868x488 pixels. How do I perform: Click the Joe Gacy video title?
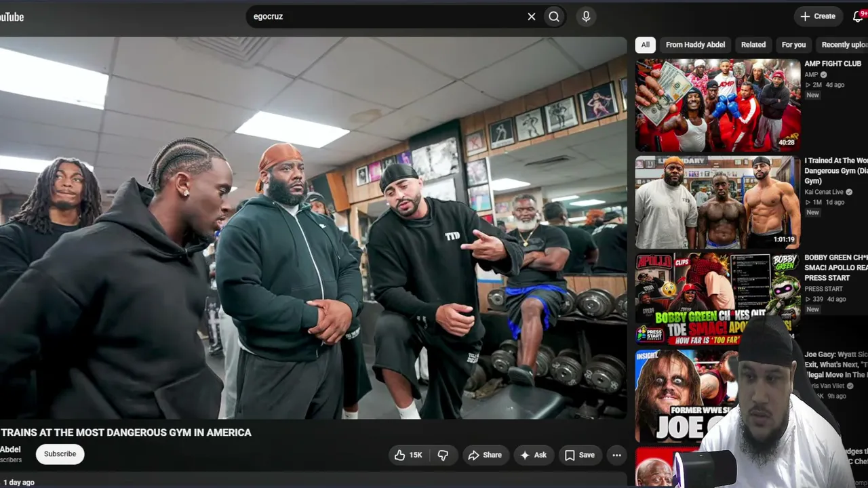point(836,365)
